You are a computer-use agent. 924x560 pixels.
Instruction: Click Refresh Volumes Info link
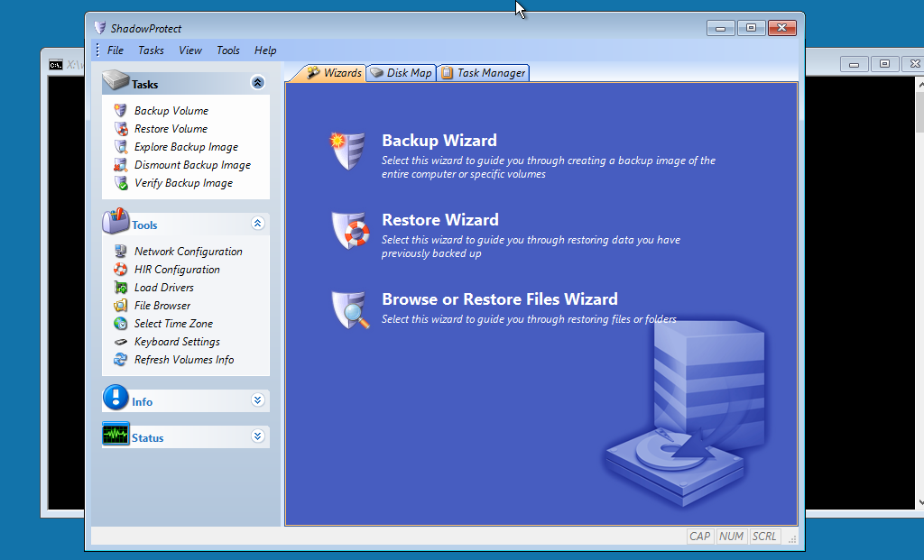pyautogui.click(x=184, y=360)
